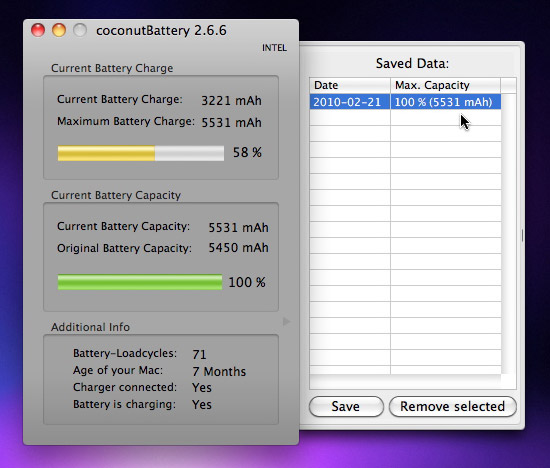Click the Max. Capacity column header
The width and height of the screenshot is (550, 468).
coord(445,85)
